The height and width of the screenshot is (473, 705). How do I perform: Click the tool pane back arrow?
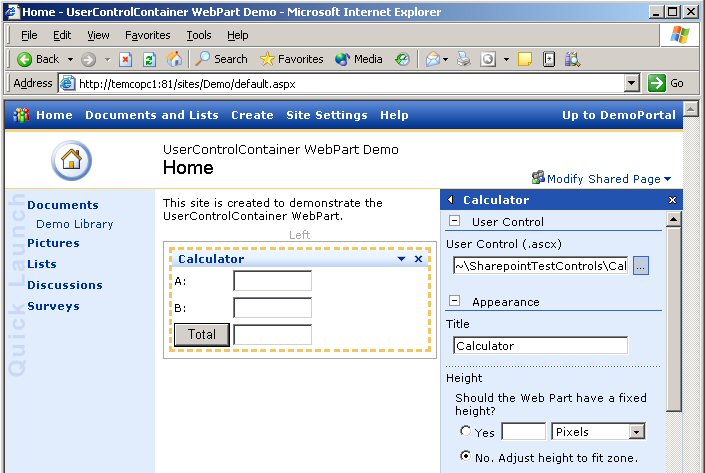click(x=451, y=200)
